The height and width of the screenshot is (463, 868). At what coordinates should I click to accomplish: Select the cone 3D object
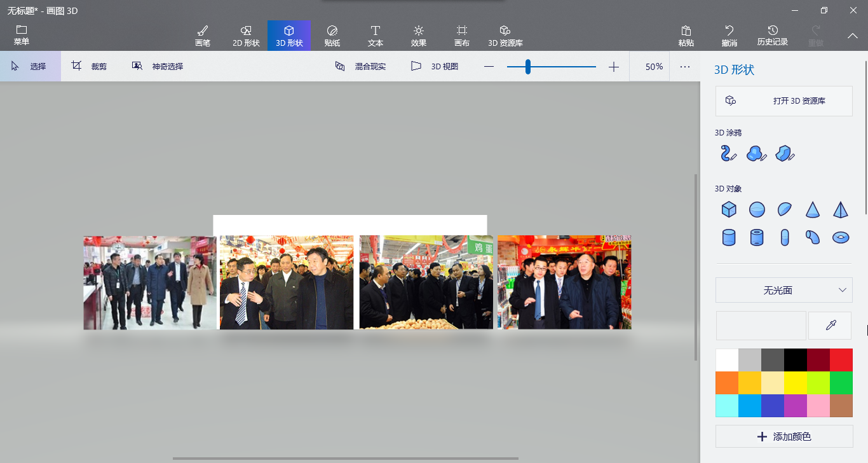(x=813, y=209)
